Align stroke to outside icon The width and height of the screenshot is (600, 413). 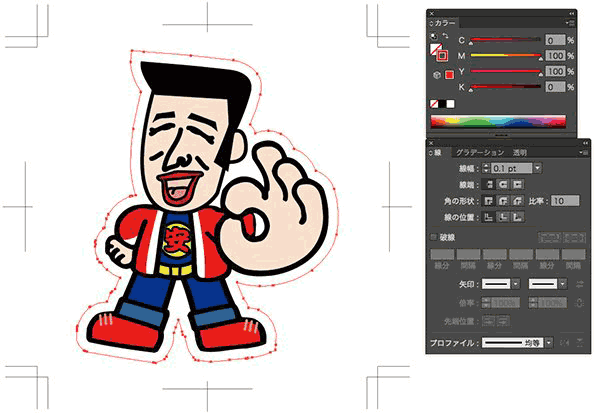(517, 217)
